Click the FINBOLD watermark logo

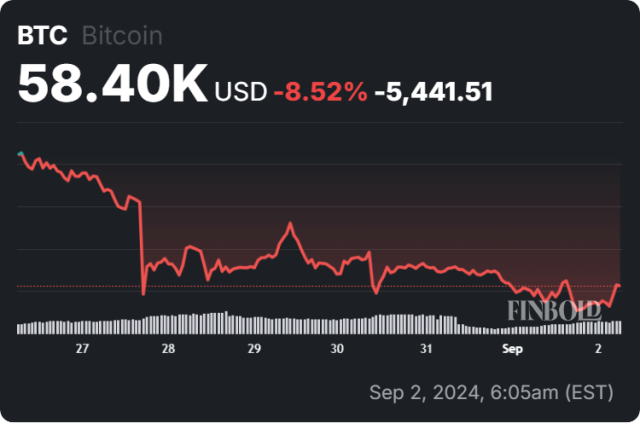[554, 310]
